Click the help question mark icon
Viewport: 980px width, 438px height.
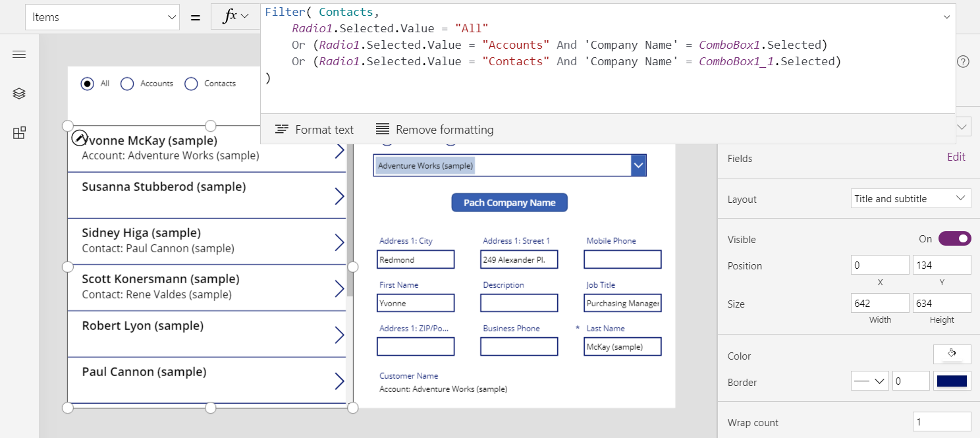pyautogui.click(x=963, y=62)
